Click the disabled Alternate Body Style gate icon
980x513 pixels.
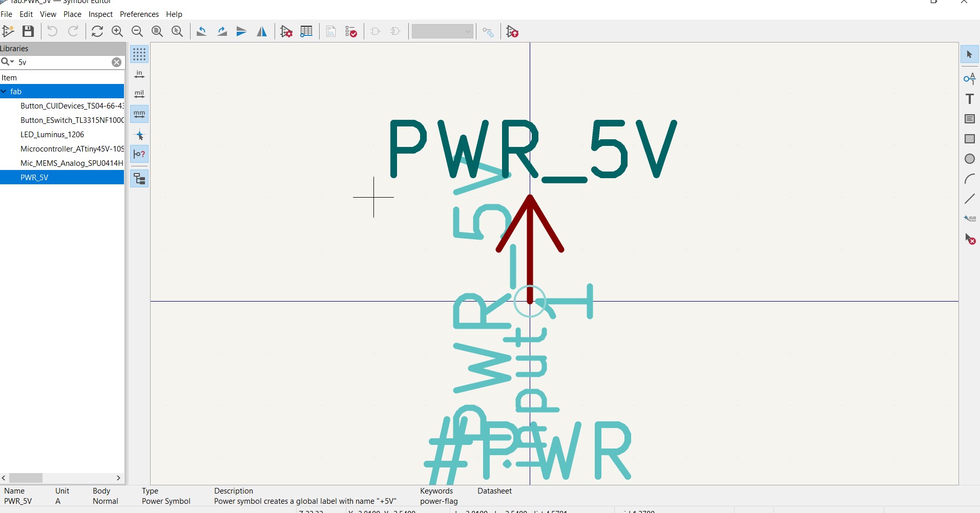[395, 31]
